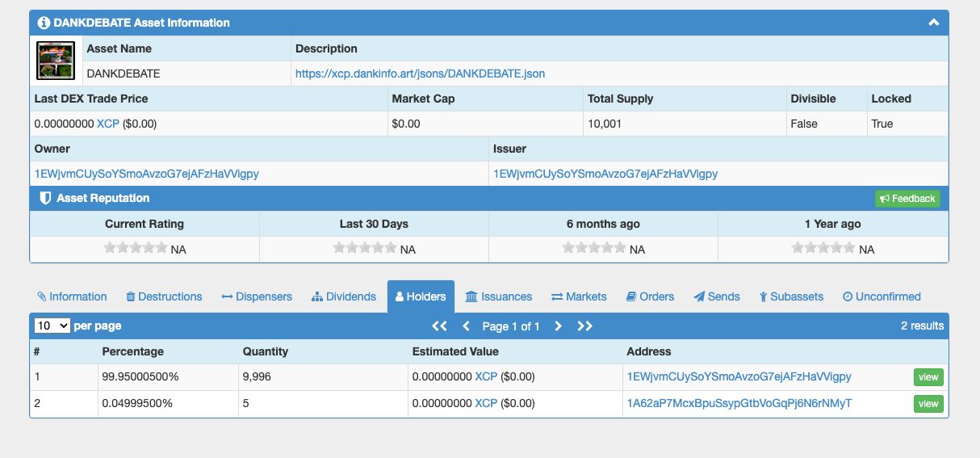Viewport: 980px width, 458px height.
Task: Open the Owner address link
Action: click(x=147, y=174)
